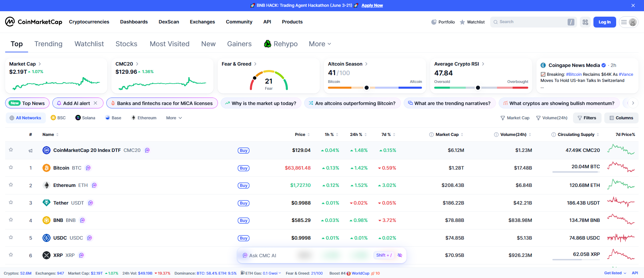This screenshot has width=644, height=278.
Task: Click the Market Cap info icon in header
Action: [431, 135]
